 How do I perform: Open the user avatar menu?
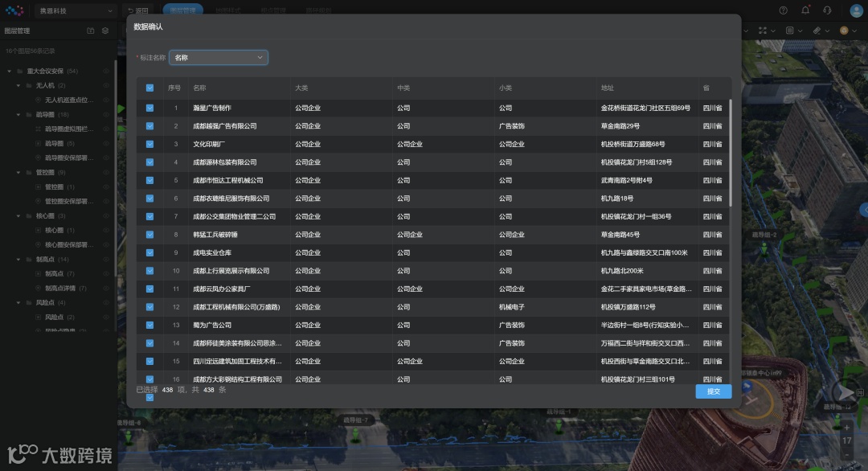click(x=856, y=10)
